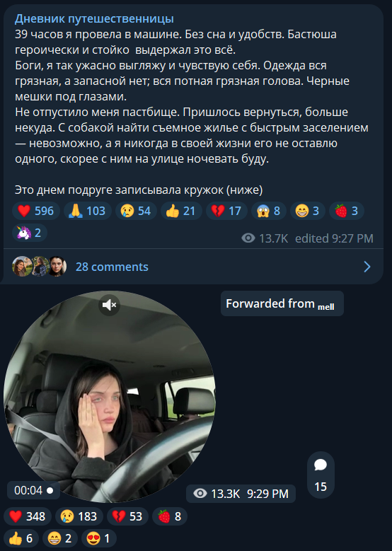Image resolution: width=392 pixels, height=551 pixels.
Task: Unmute the round video message
Action: pyautogui.click(x=110, y=305)
